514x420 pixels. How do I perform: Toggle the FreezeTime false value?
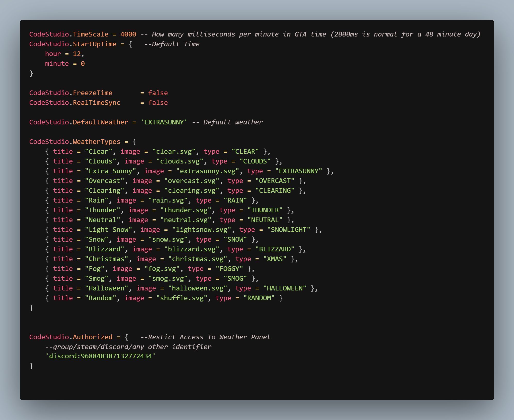tap(158, 93)
